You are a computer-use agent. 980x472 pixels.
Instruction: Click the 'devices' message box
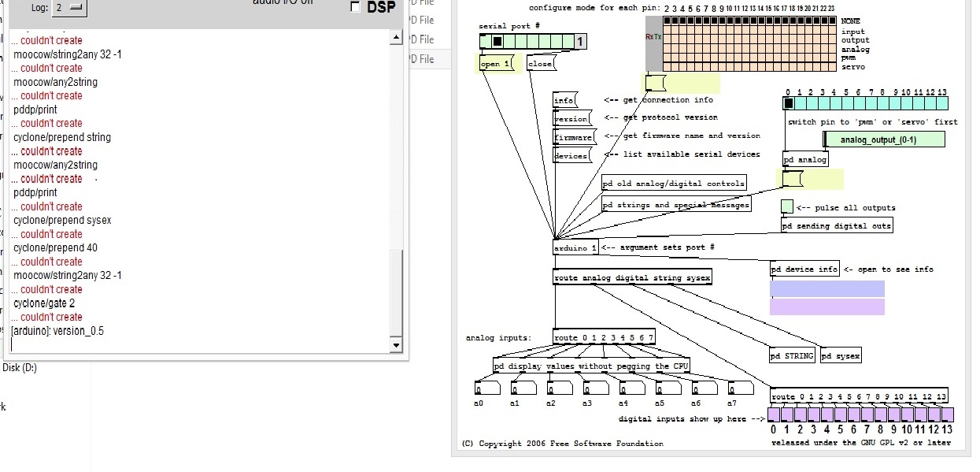coord(571,156)
